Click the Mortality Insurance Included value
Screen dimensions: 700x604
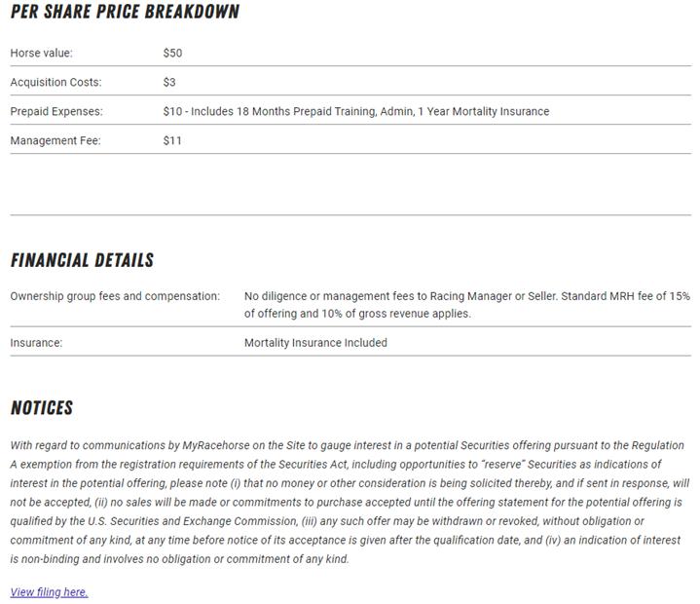point(315,343)
